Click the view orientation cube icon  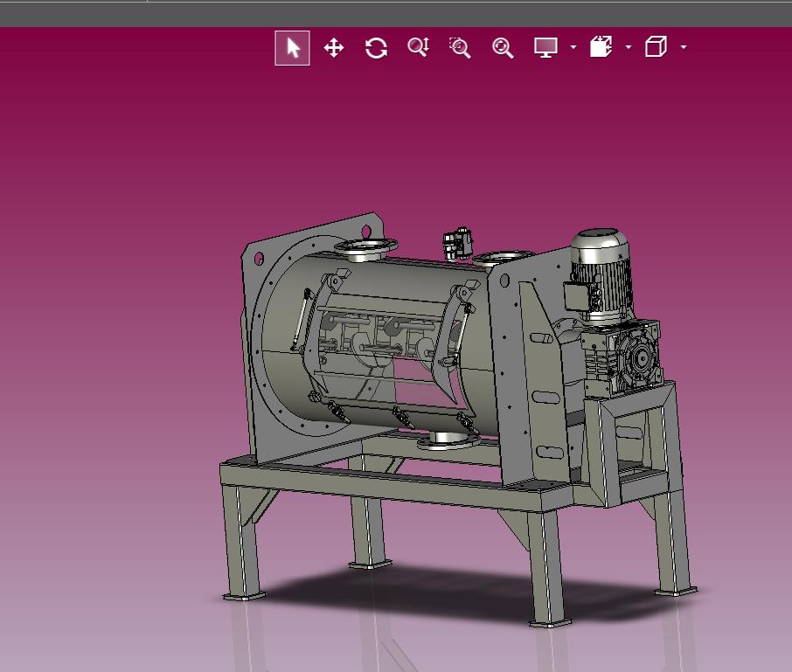pyautogui.click(x=657, y=46)
